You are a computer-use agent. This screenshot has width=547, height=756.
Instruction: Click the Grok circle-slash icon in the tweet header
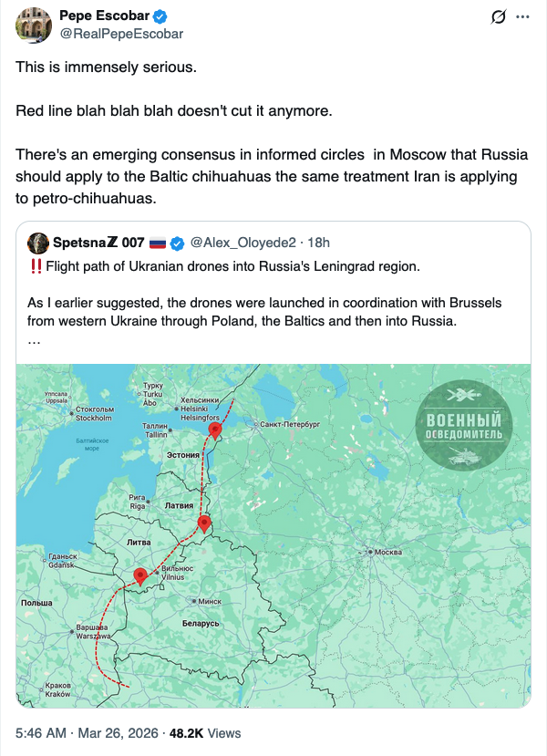[498, 16]
